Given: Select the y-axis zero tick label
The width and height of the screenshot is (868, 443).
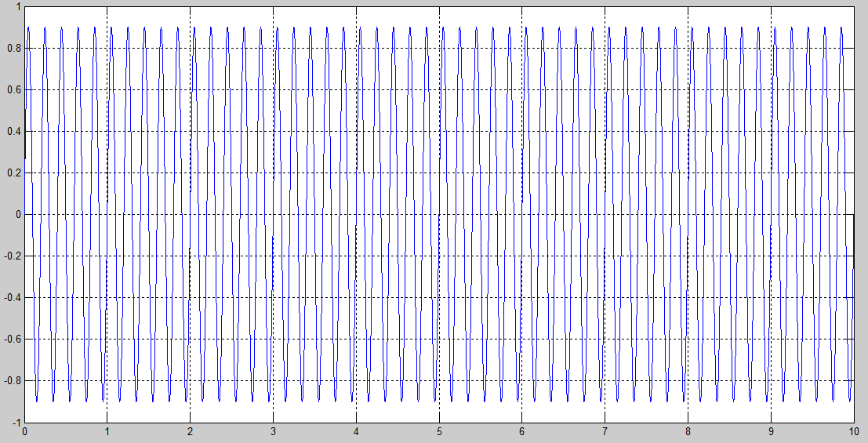Looking at the screenshot, I should click(17, 214).
